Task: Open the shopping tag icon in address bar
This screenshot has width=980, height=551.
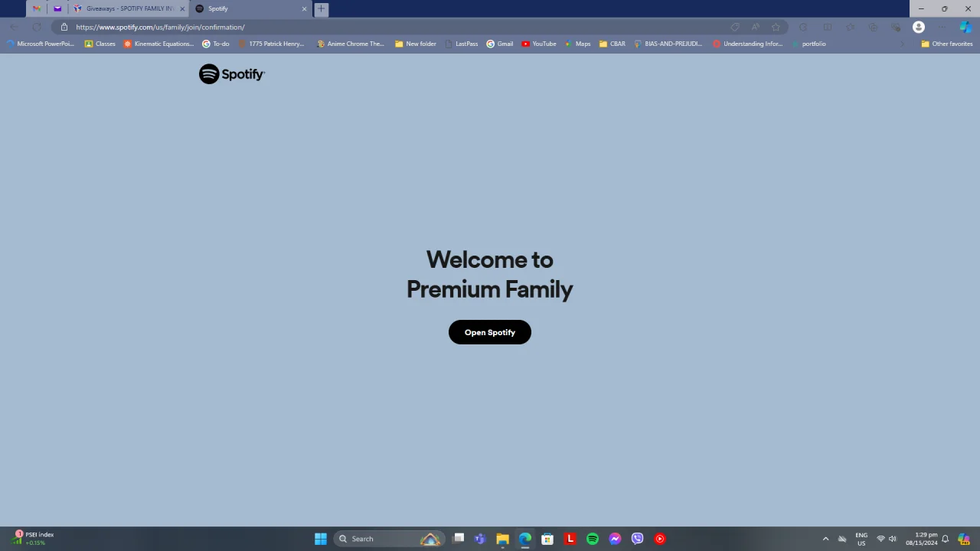Action: click(735, 27)
